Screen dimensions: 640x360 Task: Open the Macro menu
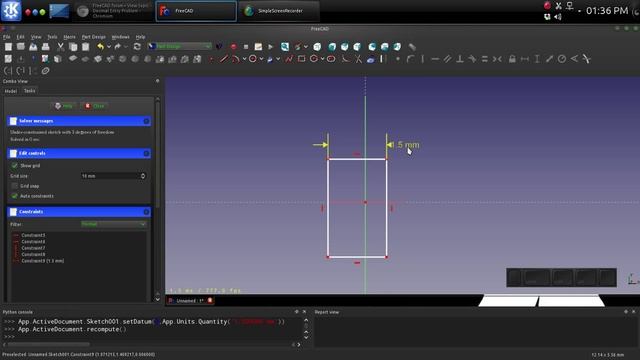pyautogui.click(x=69, y=37)
